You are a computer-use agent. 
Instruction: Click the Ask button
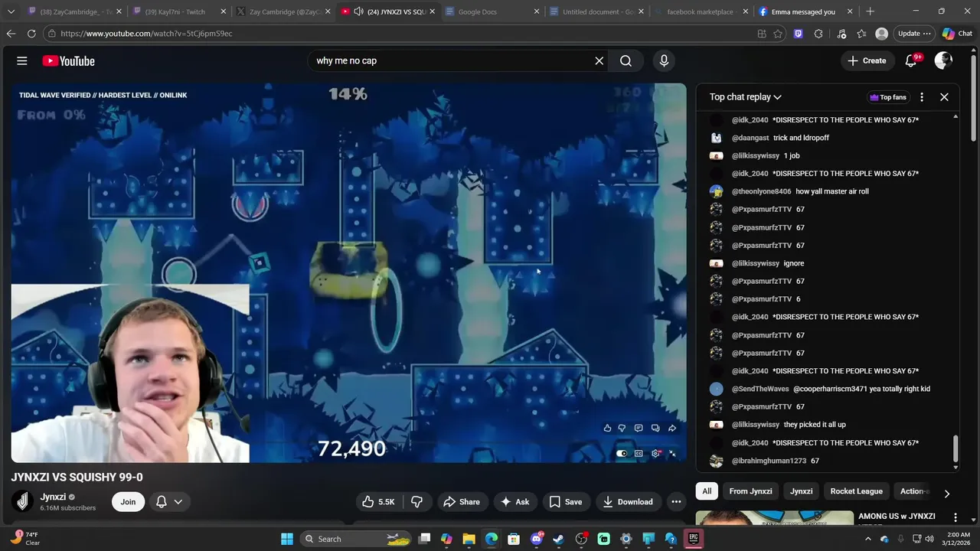(515, 502)
